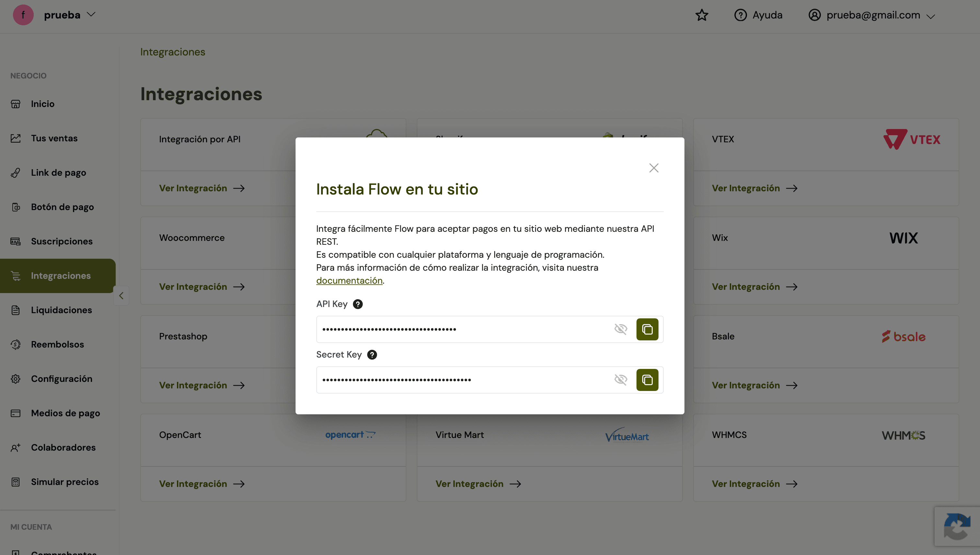Copy the API Key to clipboard
This screenshot has width=980, height=555.
(x=647, y=329)
